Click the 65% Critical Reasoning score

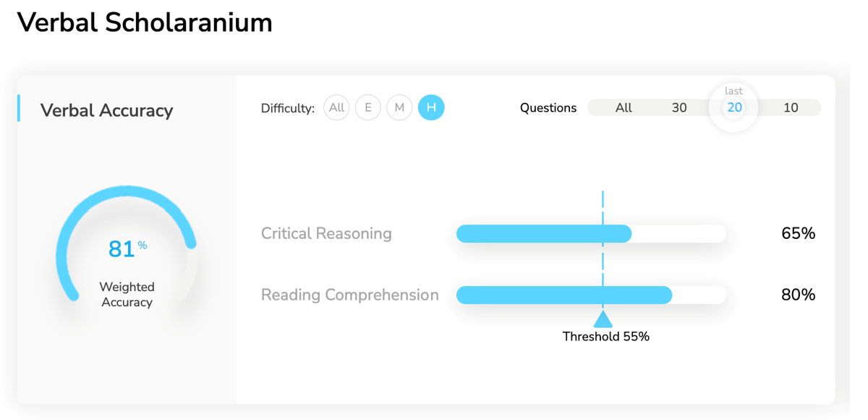tap(799, 233)
